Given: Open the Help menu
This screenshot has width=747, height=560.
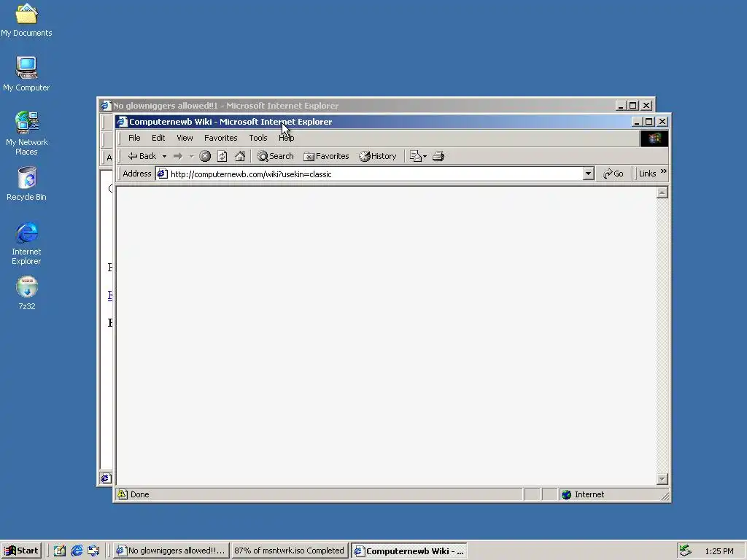Looking at the screenshot, I should 286,138.
